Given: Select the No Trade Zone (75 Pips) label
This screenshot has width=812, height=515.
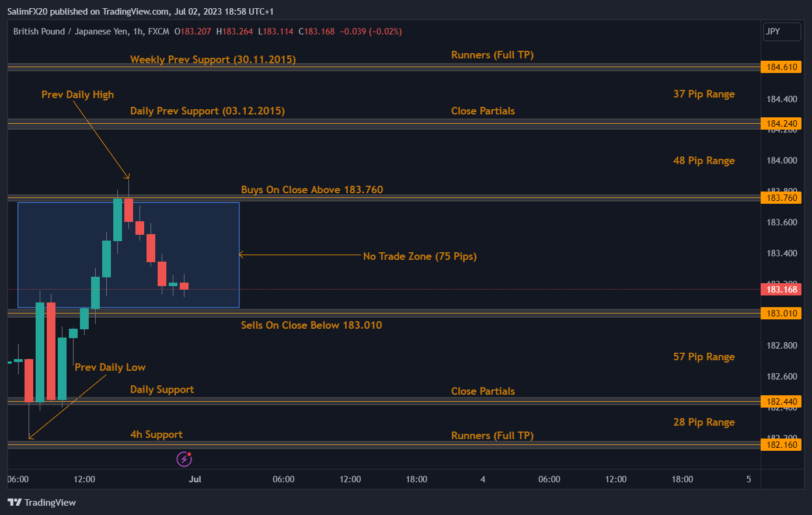Looking at the screenshot, I should (420, 256).
